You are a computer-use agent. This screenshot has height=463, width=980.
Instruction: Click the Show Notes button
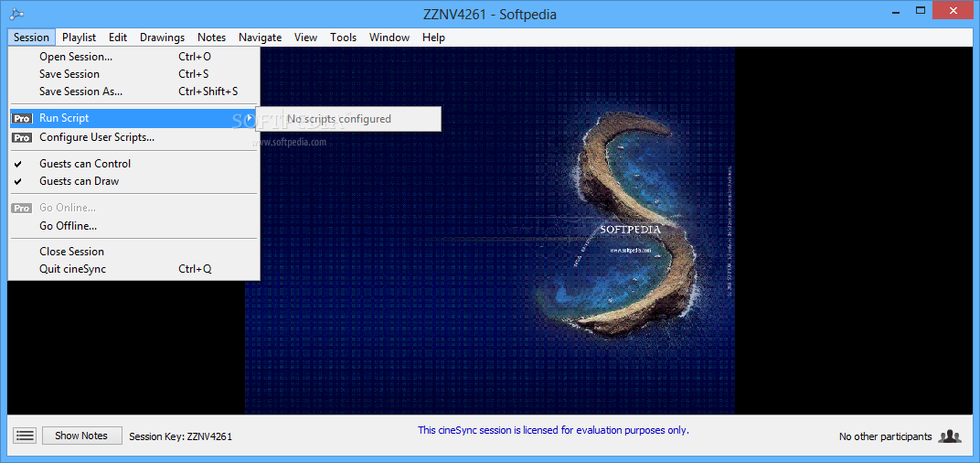pyautogui.click(x=82, y=436)
